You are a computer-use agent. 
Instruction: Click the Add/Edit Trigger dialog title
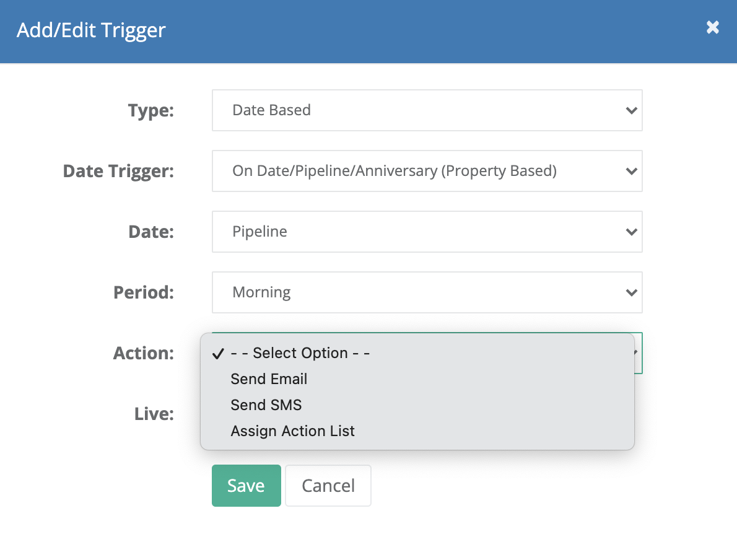coord(91,30)
